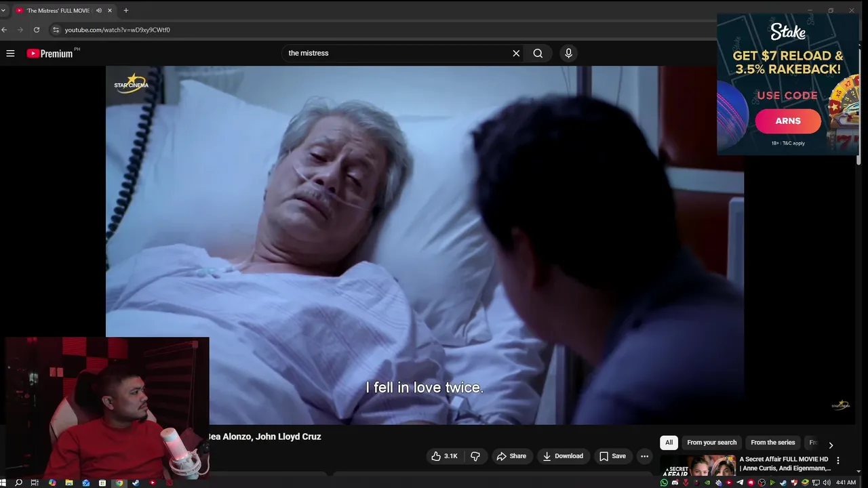Open Task View on the taskbar
The width and height of the screenshot is (868, 488).
(35, 483)
